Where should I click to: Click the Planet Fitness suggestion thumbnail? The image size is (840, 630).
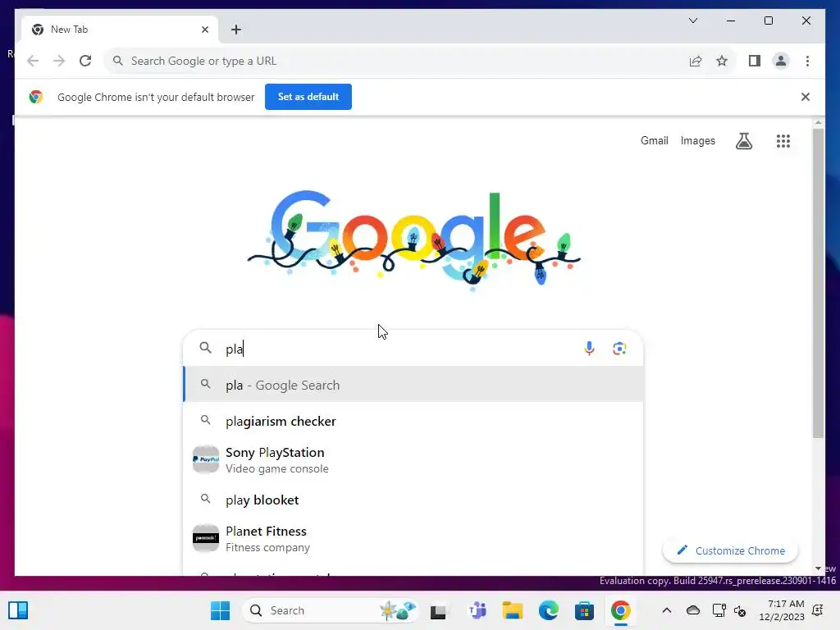coord(206,538)
